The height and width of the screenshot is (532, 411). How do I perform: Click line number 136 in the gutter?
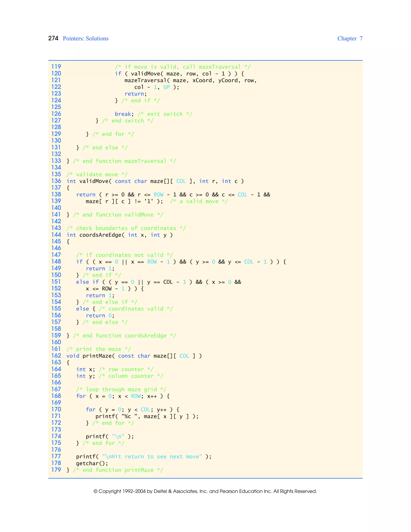coord(56,181)
